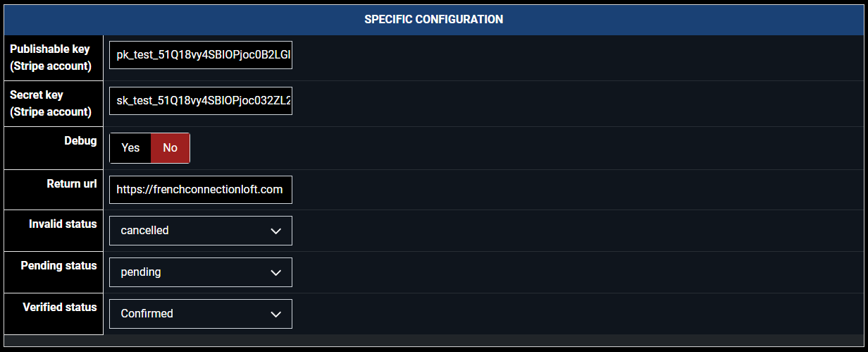Viewport: 868px width, 352px height.
Task: Enable Debug by selecting Yes
Action: point(130,148)
